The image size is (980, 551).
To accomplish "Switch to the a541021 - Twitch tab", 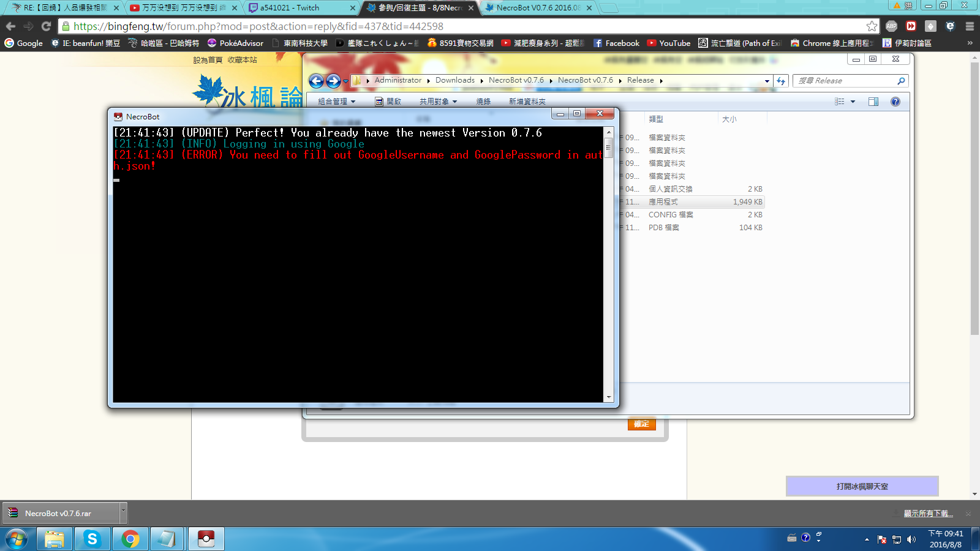I will coord(300,8).
